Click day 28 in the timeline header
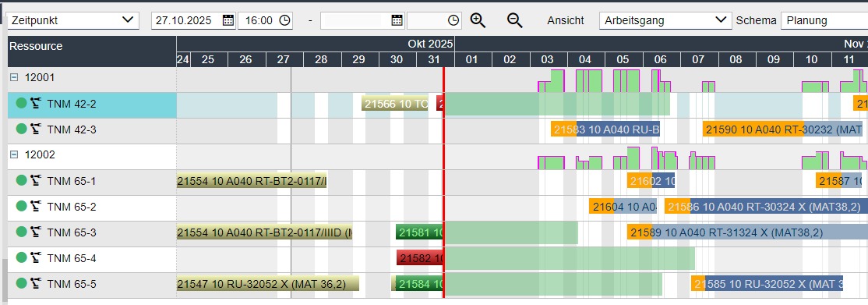Viewport: 868px width, 305px height. pyautogui.click(x=321, y=59)
